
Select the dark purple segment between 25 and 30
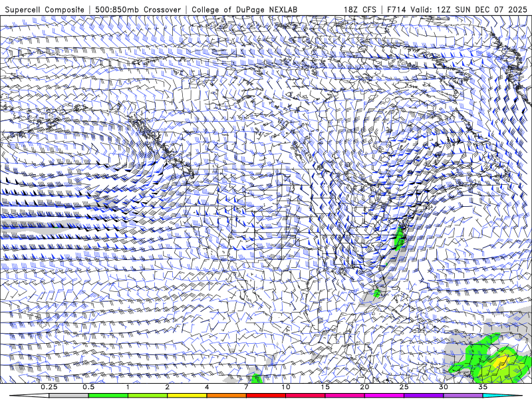tap(424, 396)
